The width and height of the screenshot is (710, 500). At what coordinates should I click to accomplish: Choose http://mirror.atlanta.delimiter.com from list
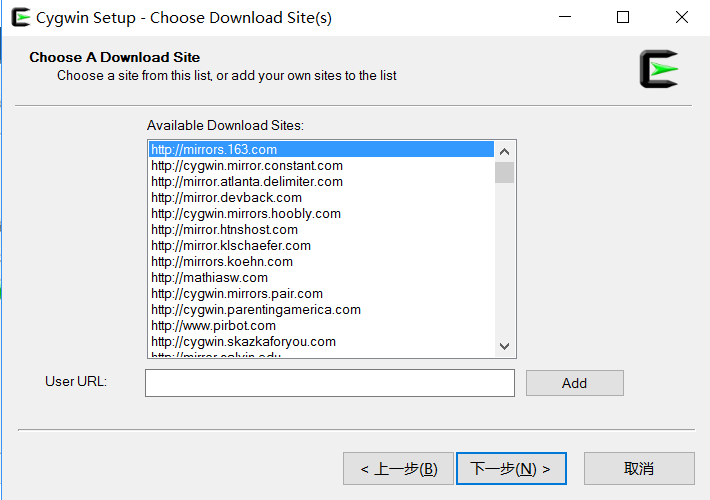tap(321, 182)
